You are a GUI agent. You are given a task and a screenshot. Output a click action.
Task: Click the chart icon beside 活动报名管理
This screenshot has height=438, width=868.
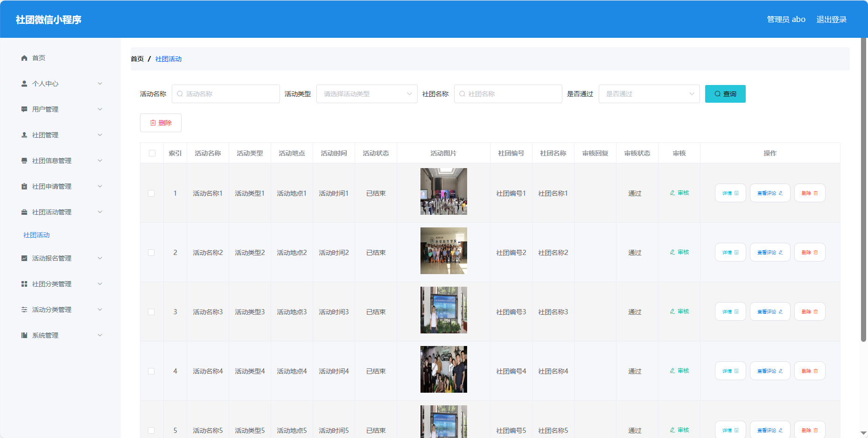tap(24, 258)
